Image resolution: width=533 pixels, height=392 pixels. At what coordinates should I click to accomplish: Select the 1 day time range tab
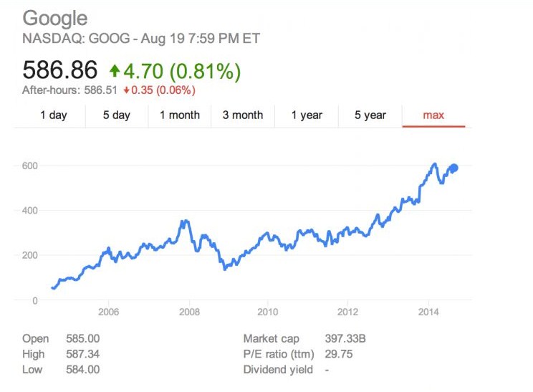tap(53, 115)
